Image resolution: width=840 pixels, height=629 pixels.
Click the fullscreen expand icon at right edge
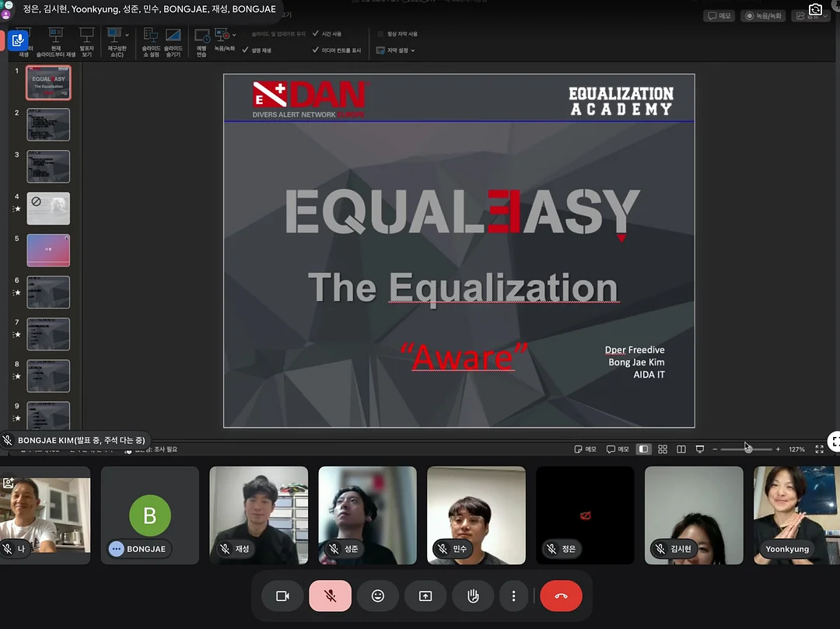[x=834, y=442]
